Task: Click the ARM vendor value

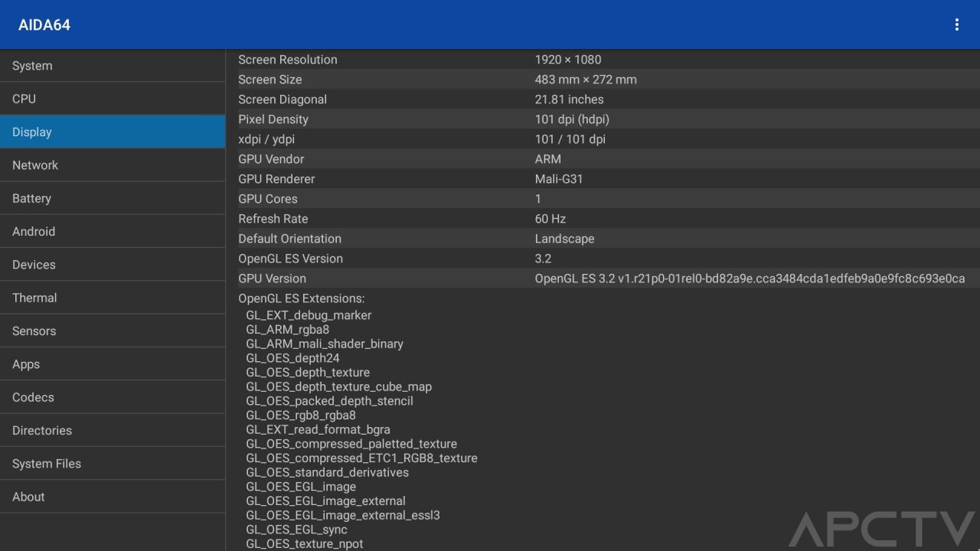Action: [x=548, y=159]
